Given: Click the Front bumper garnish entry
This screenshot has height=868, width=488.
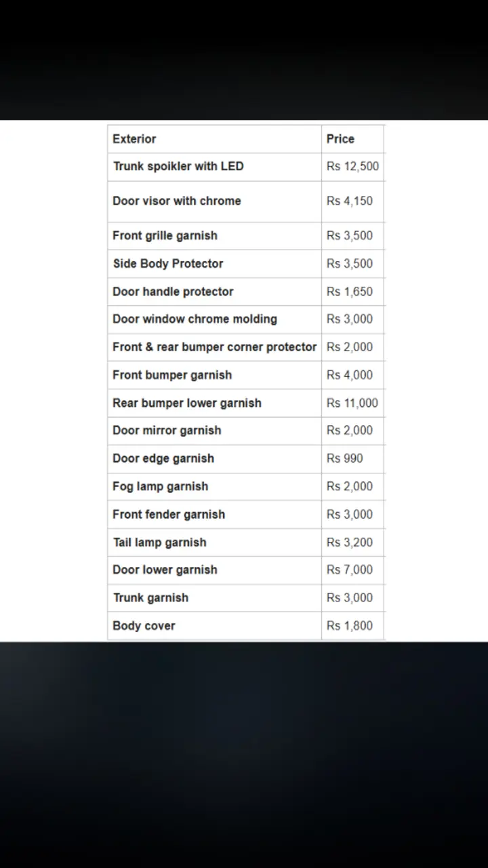Looking at the screenshot, I should tap(172, 375).
